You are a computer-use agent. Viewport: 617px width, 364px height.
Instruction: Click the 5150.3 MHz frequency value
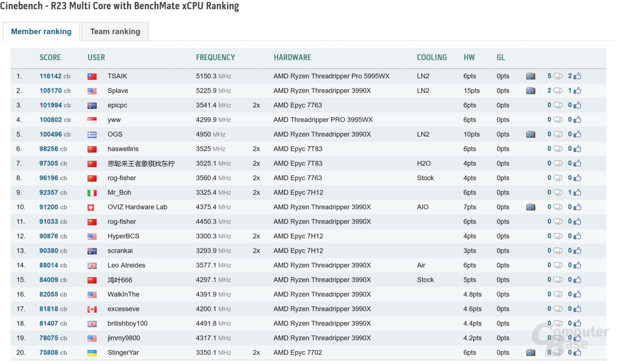tap(214, 76)
